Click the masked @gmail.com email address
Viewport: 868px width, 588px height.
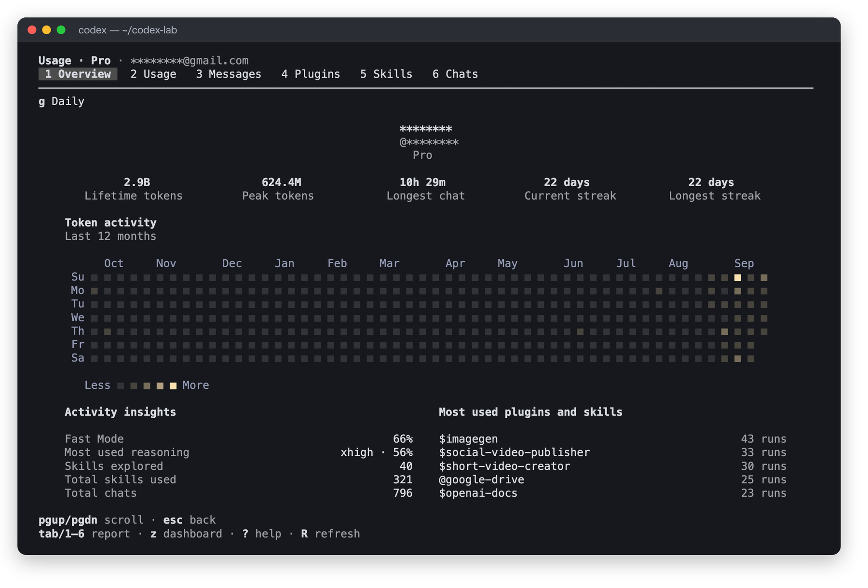190,61
